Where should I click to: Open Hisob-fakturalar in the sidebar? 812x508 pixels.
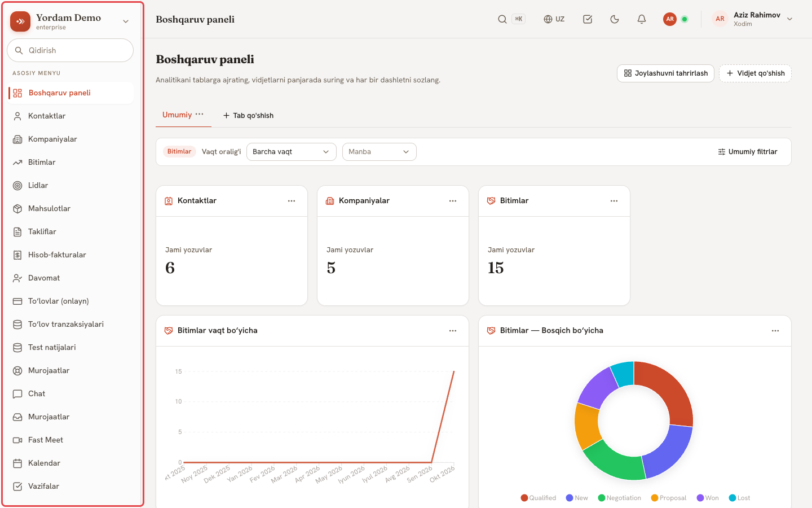[x=70, y=255]
